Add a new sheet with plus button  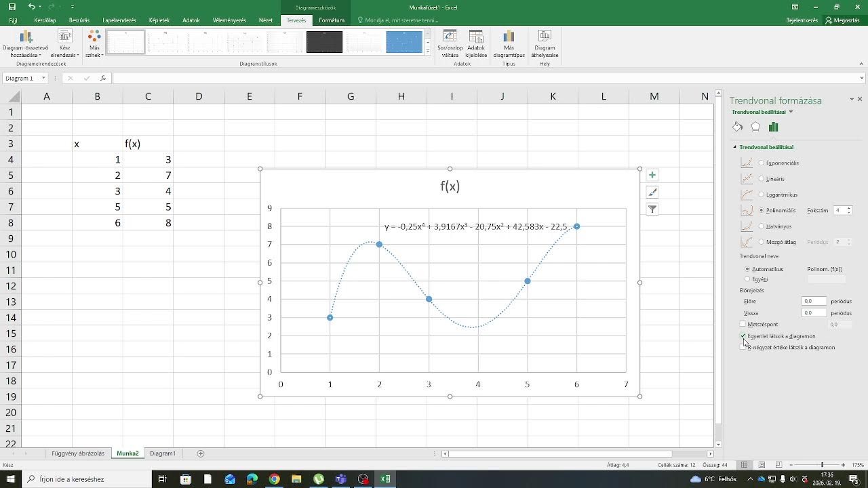(200, 453)
